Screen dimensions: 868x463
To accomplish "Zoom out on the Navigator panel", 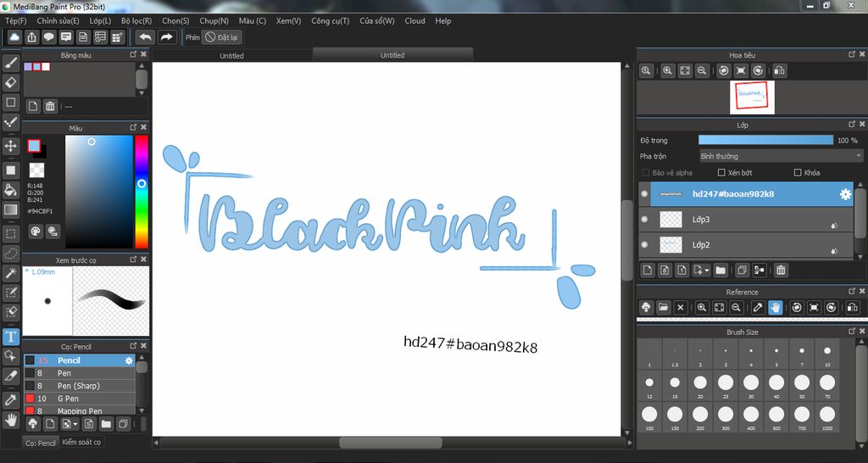I will 702,70.
